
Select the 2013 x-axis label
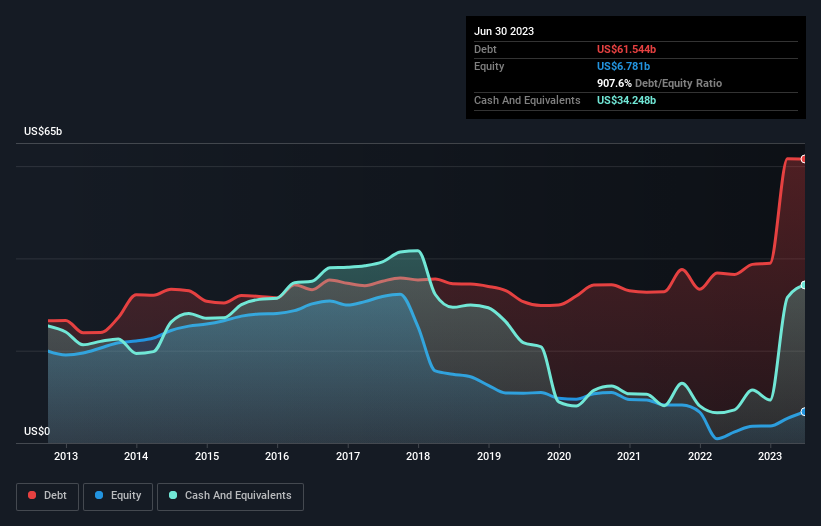coord(66,456)
